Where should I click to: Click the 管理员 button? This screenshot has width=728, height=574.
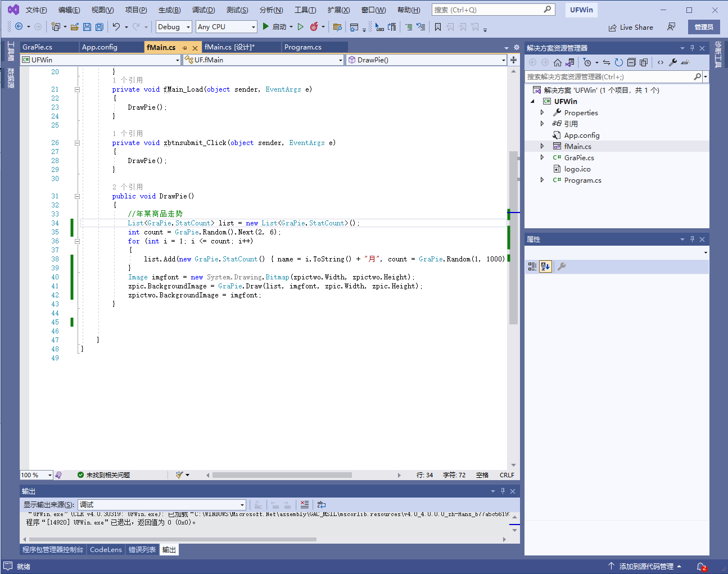[x=704, y=27]
